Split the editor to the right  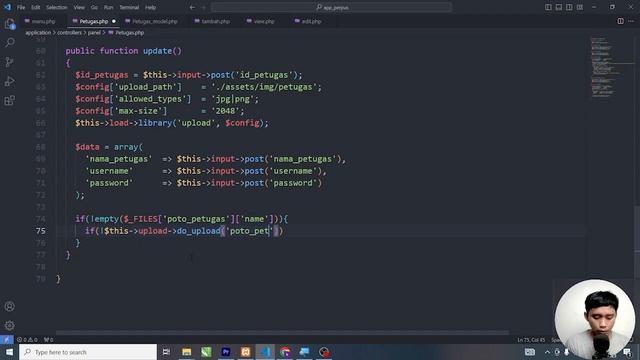click(x=620, y=21)
